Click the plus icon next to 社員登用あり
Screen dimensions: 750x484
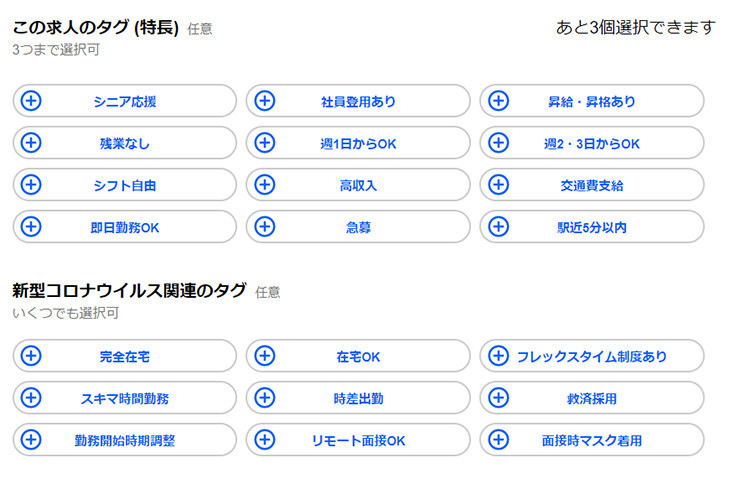tap(265, 101)
